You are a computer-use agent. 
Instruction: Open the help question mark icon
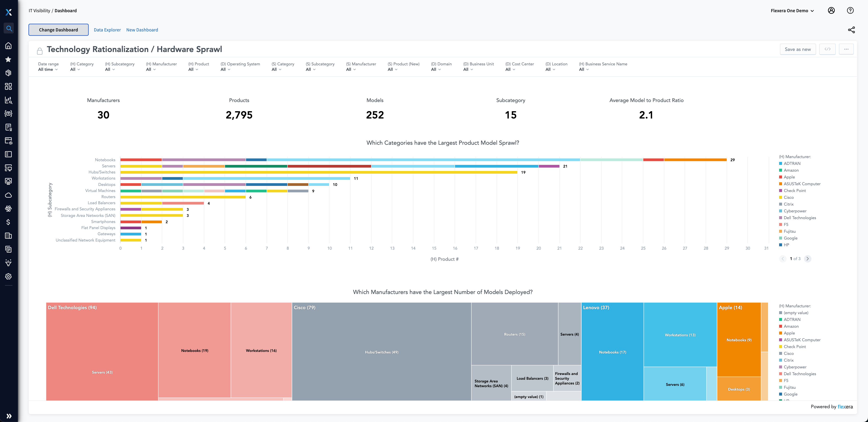pos(850,10)
